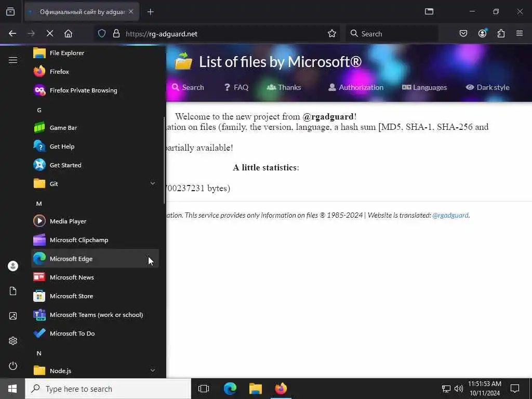Open Firefox account menu

click(483, 34)
